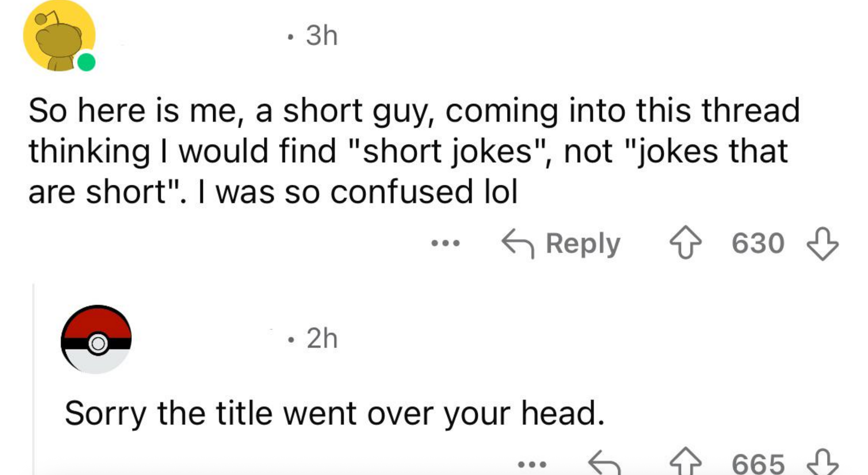Click the 665 vote count
Viewport: 868px width, 475px height.
pyautogui.click(x=758, y=464)
